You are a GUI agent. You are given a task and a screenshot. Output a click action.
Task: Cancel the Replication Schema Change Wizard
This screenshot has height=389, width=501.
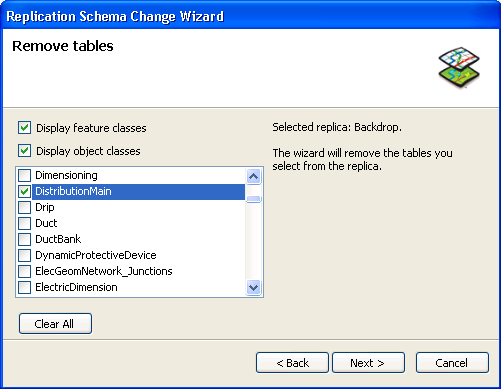click(x=452, y=363)
